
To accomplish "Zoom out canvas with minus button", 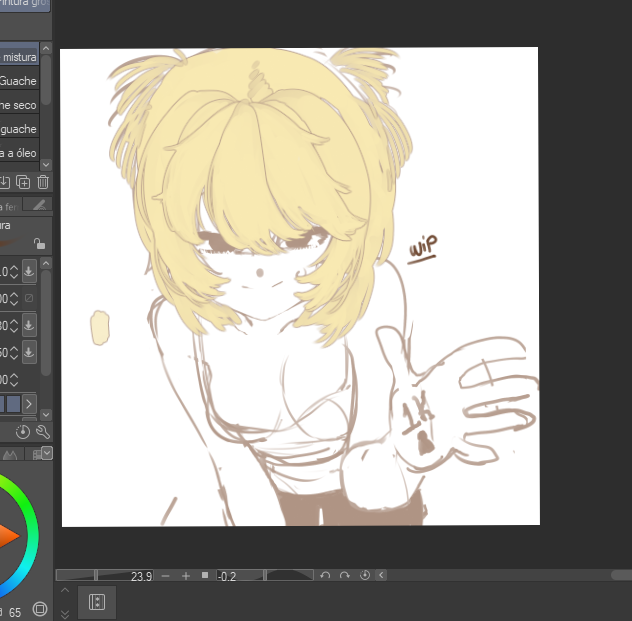I will pyautogui.click(x=165, y=576).
